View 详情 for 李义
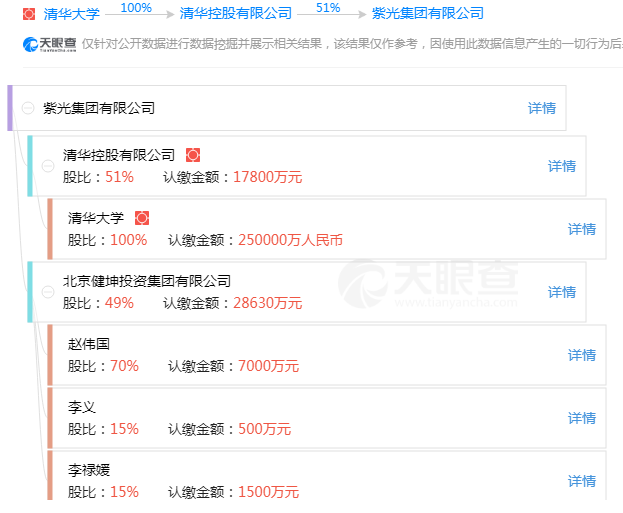Screen dimensions: 623x513 coord(582,418)
